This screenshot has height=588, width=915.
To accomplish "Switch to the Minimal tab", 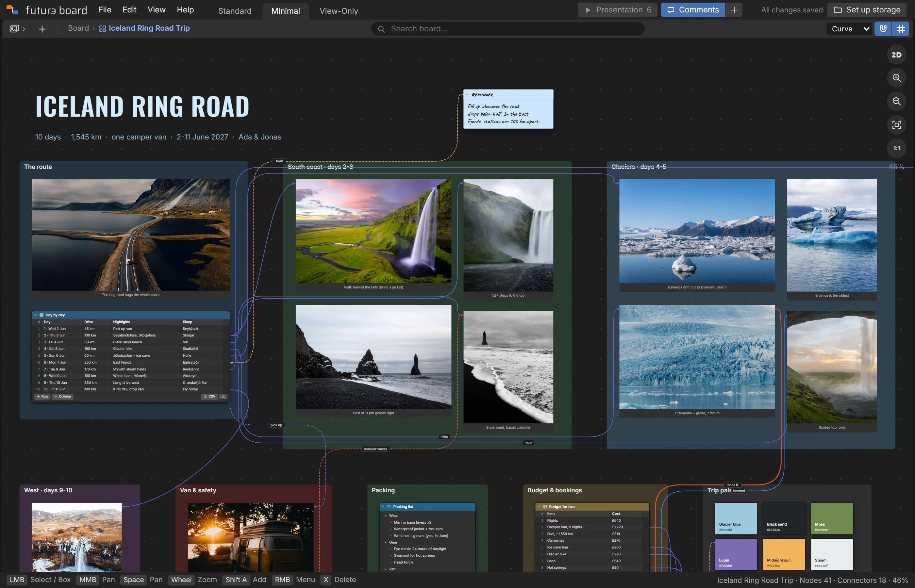I will point(285,11).
